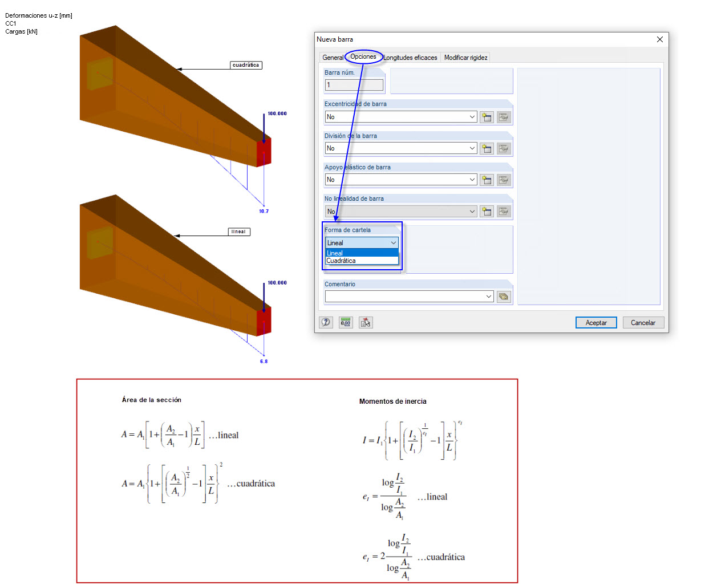Viewport: 709px width, 588px height.
Task: Click the pick-from-model icon in bottom toolbar
Action: [366, 322]
